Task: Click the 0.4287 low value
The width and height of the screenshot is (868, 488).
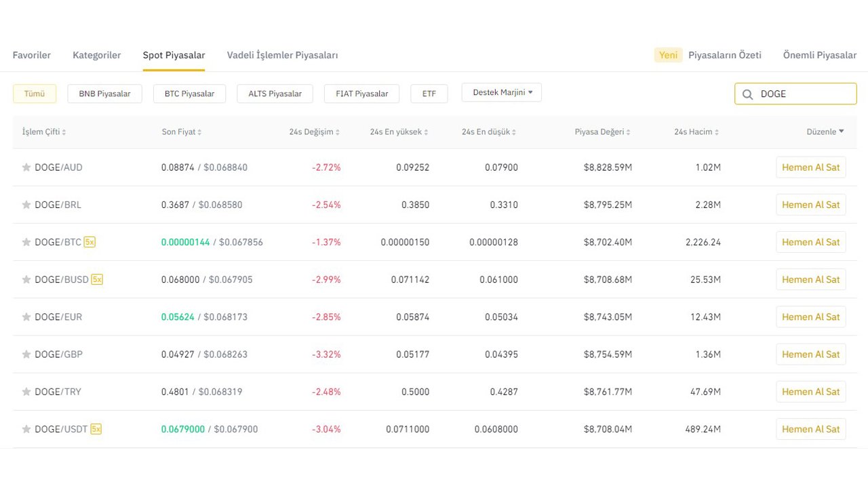Action: [x=504, y=392]
